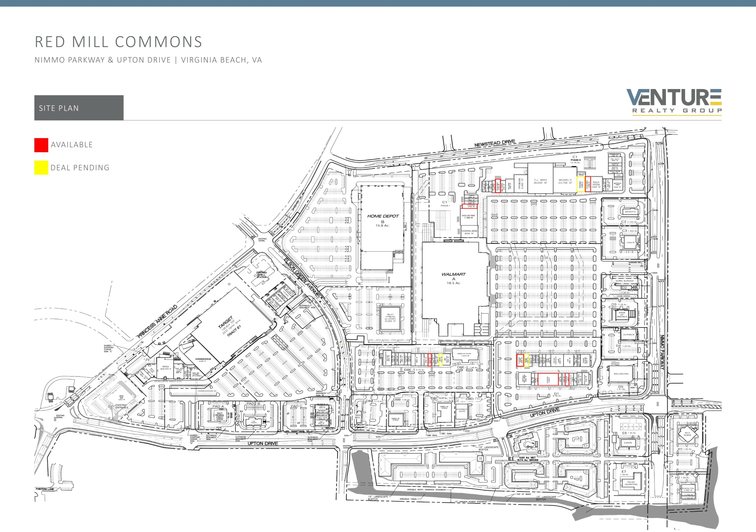Click the PAINTERS LANE street label
This screenshot has width=756, height=532.
coord(45,489)
